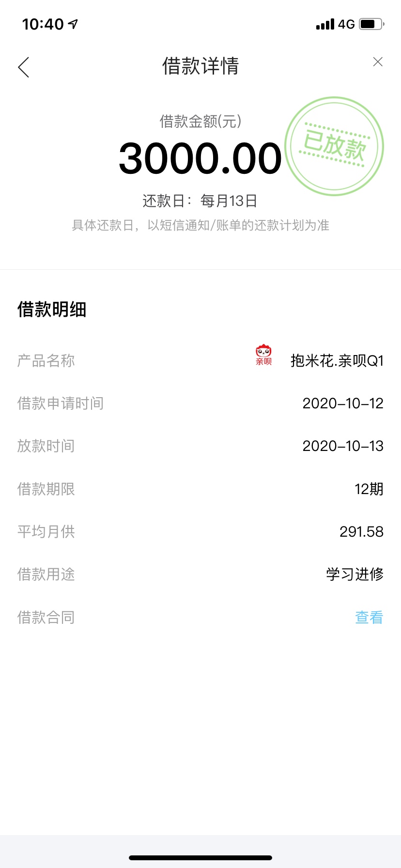This screenshot has width=401, height=868.
Task: Tap the back arrow icon
Action: pos(24,67)
